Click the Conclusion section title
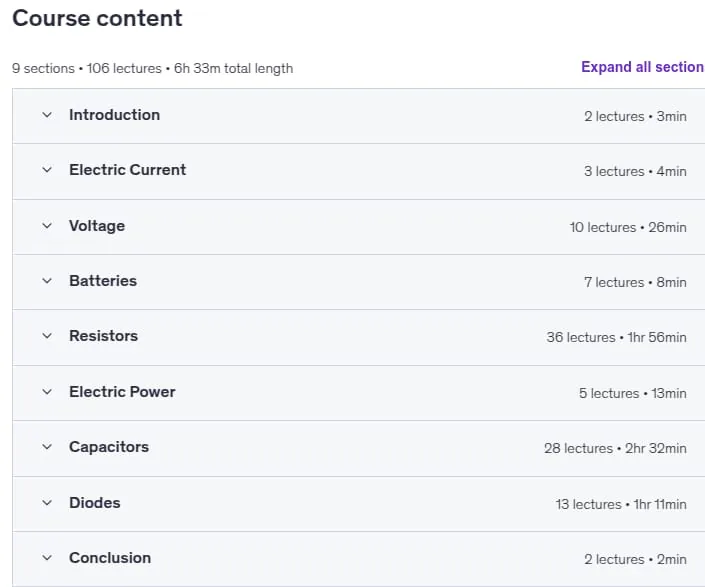 pyautogui.click(x=110, y=558)
